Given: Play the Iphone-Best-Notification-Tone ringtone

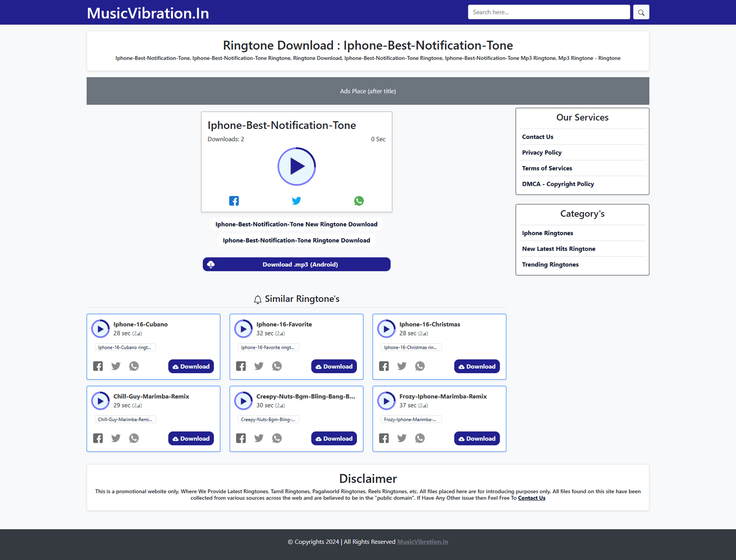Looking at the screenshot, I should [x=297, y=166].
